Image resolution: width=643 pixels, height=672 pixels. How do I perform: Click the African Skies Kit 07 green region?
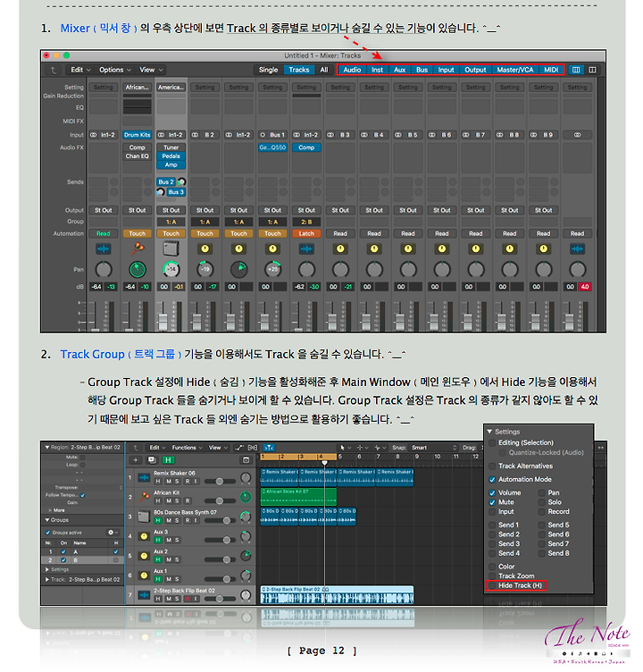pos(298,497)
